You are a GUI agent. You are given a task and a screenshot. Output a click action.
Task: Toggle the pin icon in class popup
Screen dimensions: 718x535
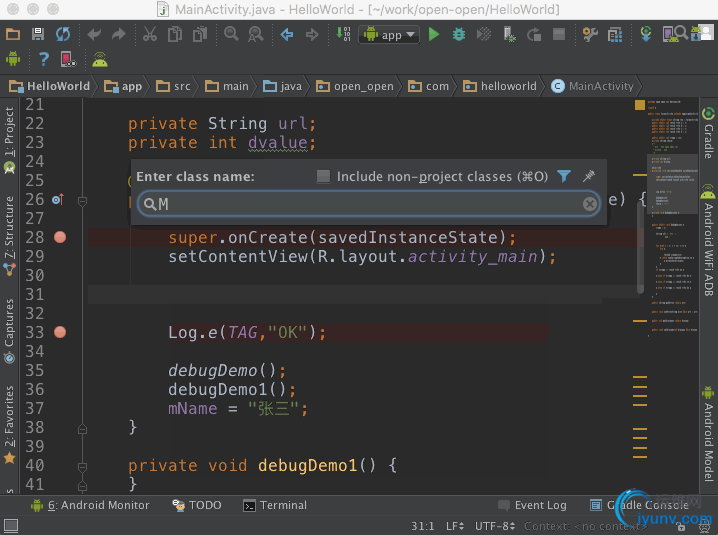coord(589,176)
